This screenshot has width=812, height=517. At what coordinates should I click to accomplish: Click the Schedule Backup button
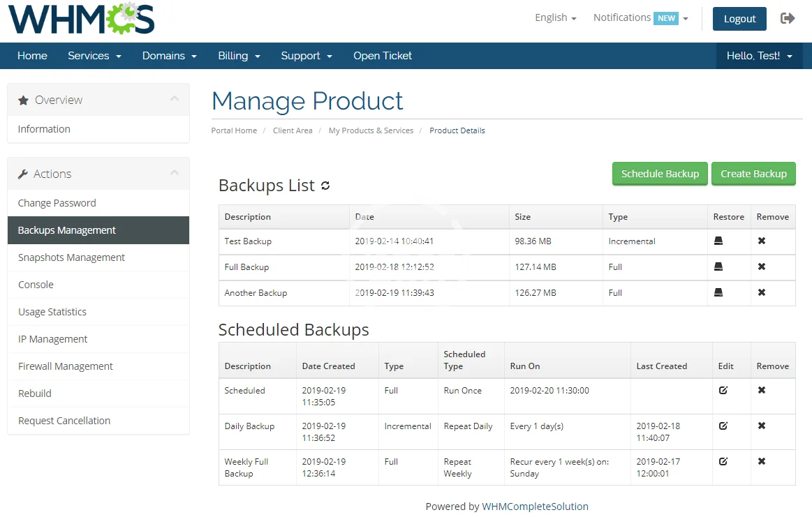coord(660,174)
